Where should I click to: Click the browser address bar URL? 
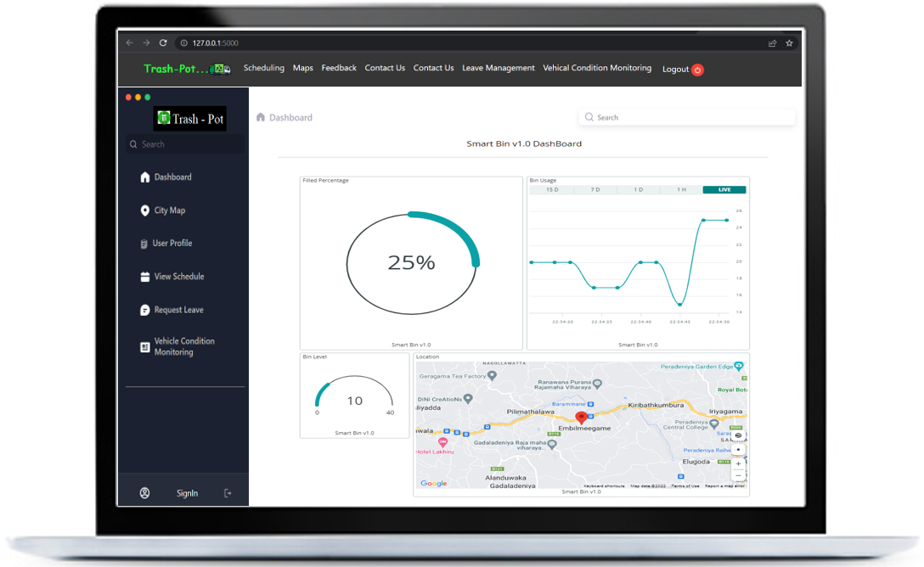click(x=215, y=43)
